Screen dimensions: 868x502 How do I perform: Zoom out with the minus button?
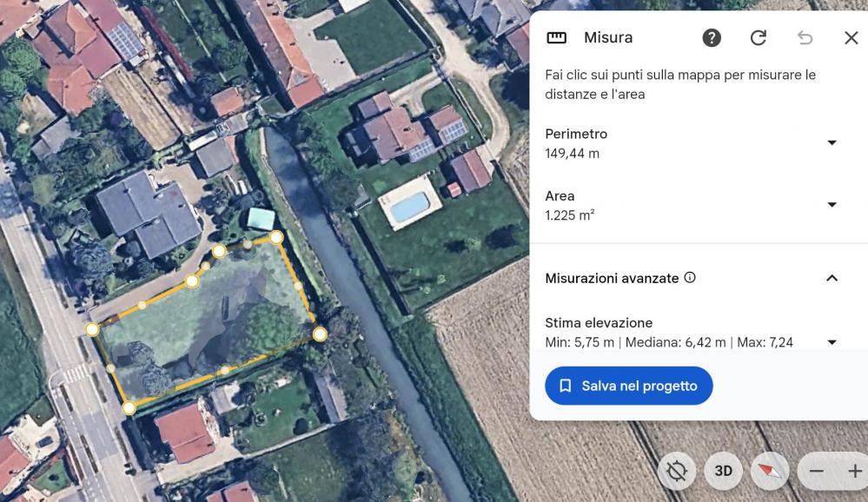816,471
